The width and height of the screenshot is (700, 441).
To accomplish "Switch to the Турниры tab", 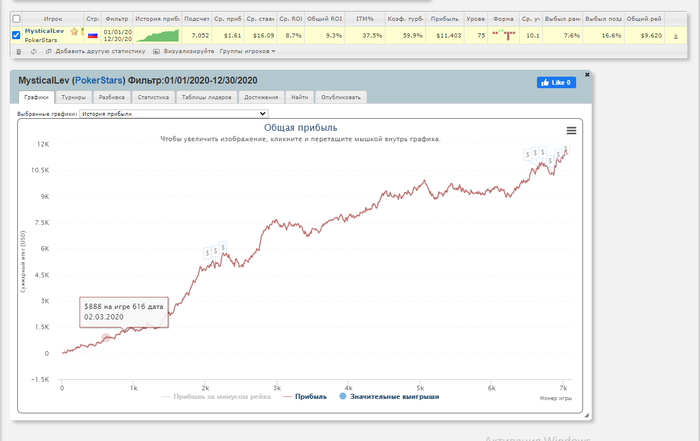I will coord(74,97).
